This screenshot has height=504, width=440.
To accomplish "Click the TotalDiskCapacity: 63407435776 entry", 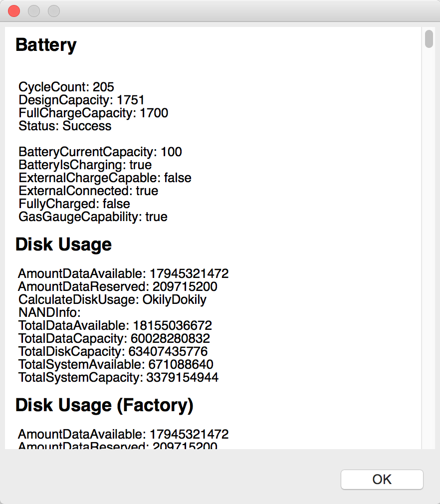I will [113, 351].
